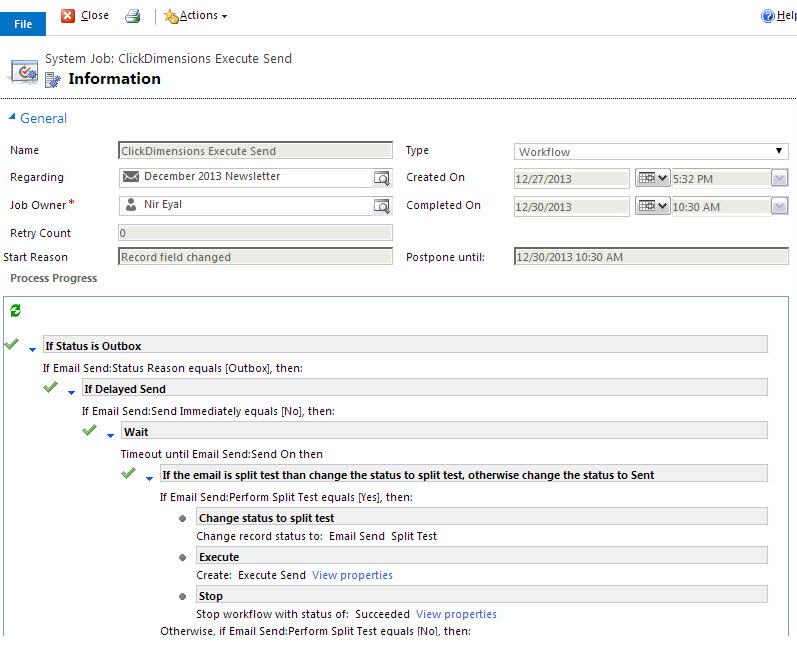
Task: Select the split test condition step row
Action: point(464,473)
